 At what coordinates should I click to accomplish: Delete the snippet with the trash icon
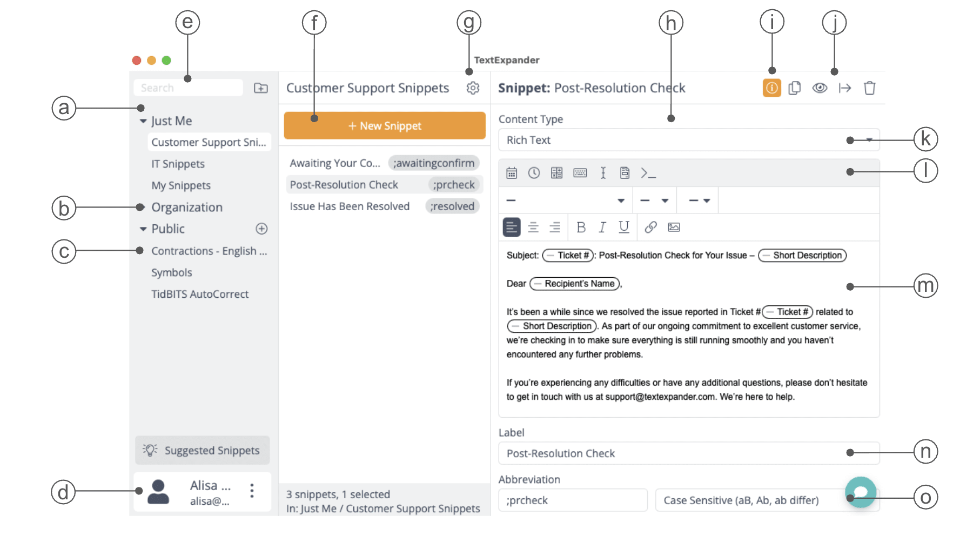[869, 88]
